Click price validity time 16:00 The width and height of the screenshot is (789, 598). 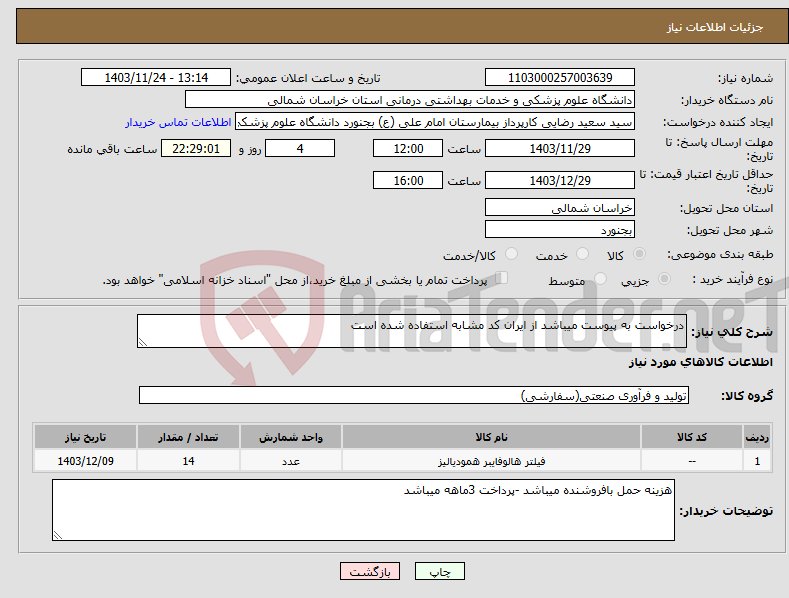pos(408,180)
